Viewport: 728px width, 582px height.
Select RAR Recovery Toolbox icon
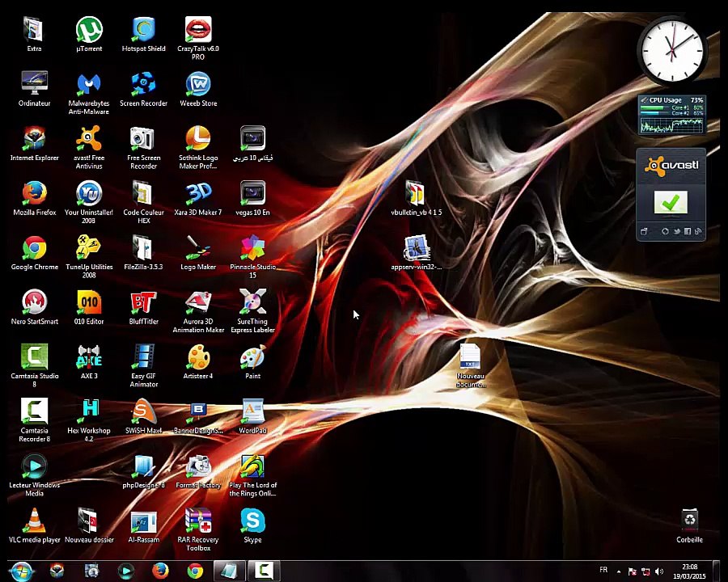pyautogui.click(x=198, y=529)
